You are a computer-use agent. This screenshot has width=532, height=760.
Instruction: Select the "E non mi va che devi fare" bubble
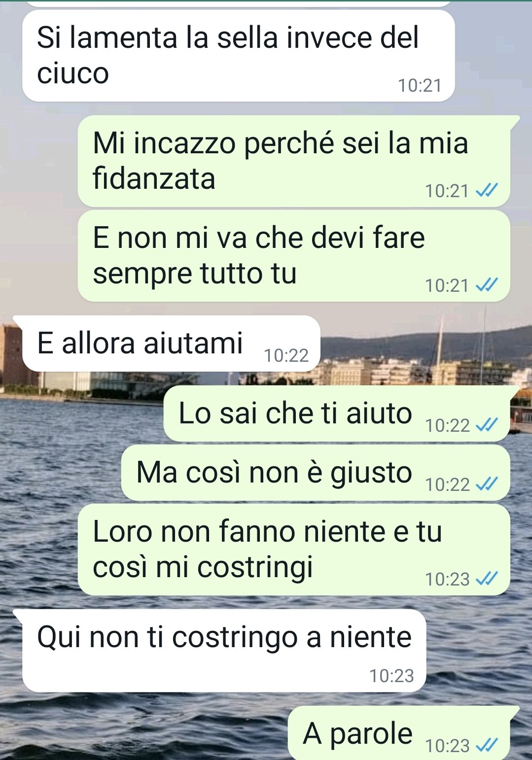[x=294, y=256]
